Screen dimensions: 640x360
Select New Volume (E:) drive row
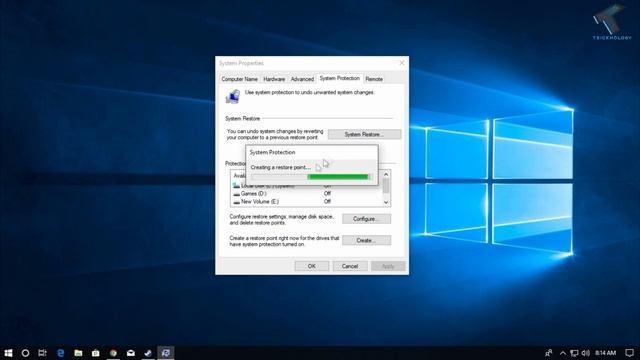(307, 202)
